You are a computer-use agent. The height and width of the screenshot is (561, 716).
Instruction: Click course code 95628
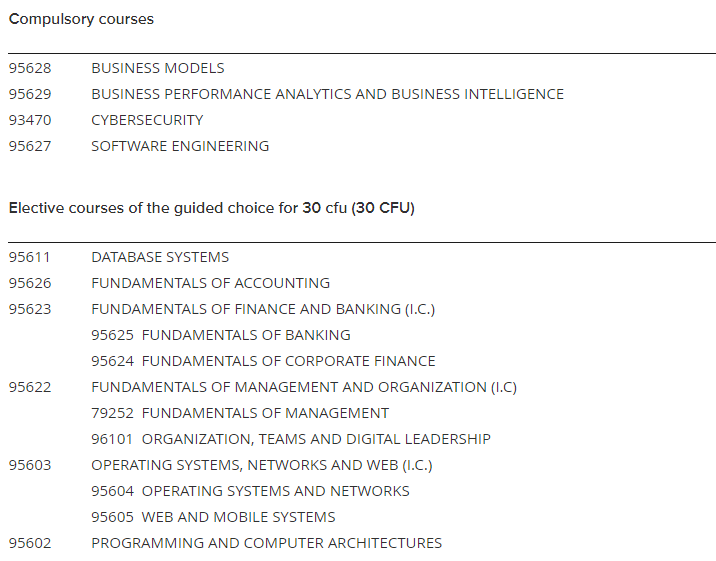click(30, 68)
